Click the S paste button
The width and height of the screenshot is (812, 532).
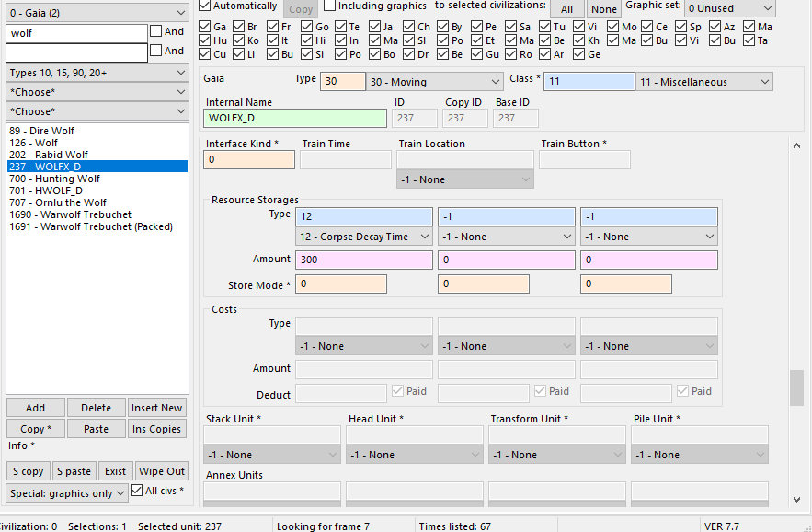pyautogui.click(x=74, y=471)
